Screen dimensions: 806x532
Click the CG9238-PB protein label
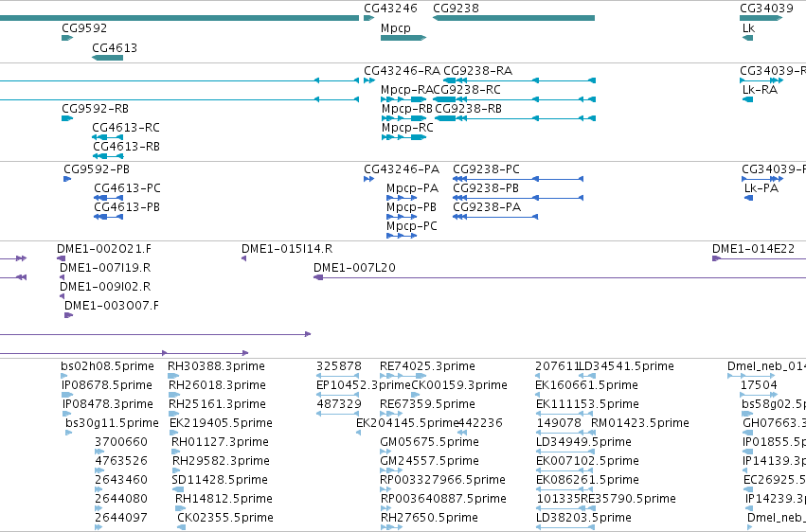486,188
